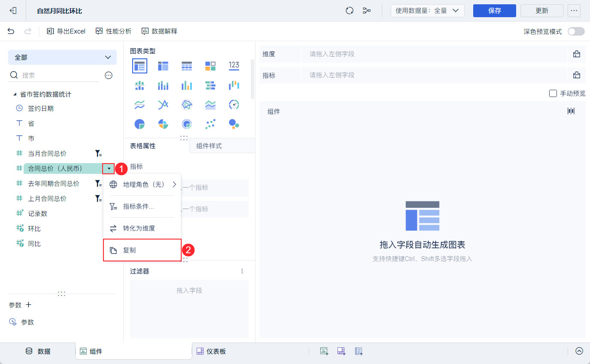Screen dimensions: 590x364
Task: Pick the bubble chart type
Action: 234,124
